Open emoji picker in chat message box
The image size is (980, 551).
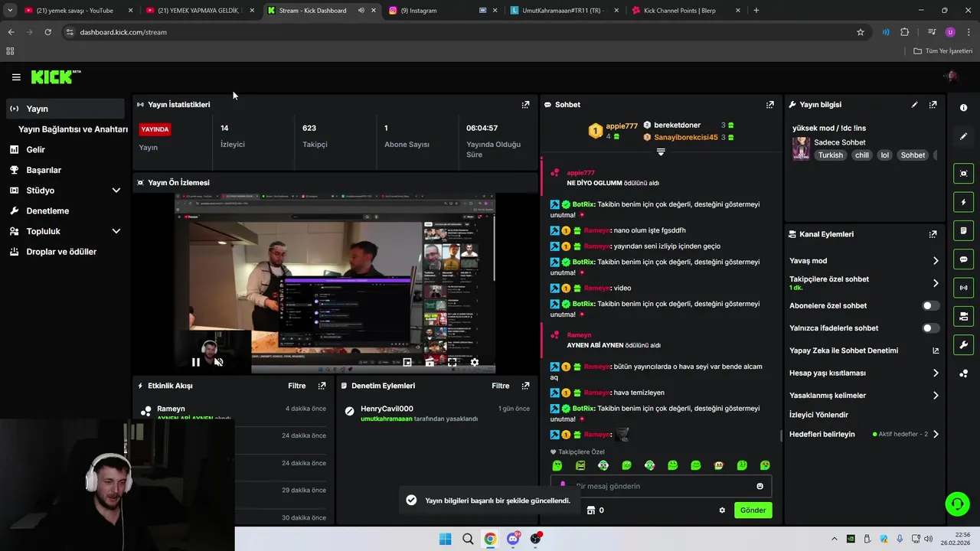(759, 486)
